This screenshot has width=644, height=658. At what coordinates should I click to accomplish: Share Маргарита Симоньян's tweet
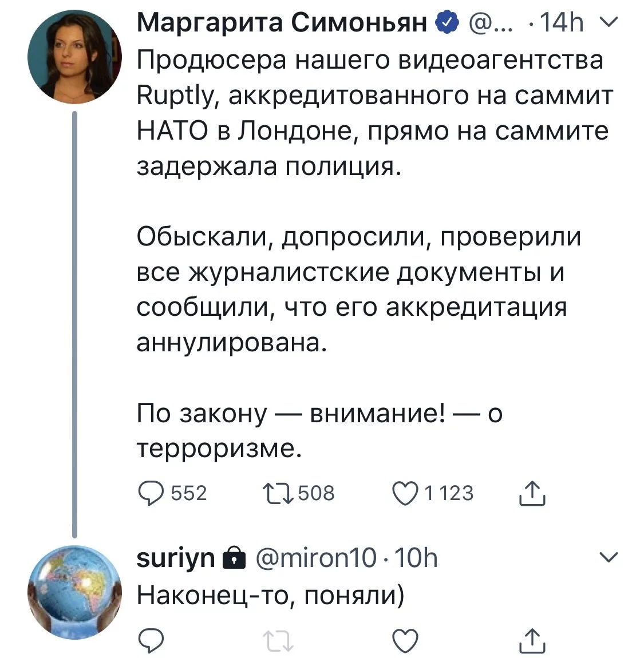(x=532, y=493)
